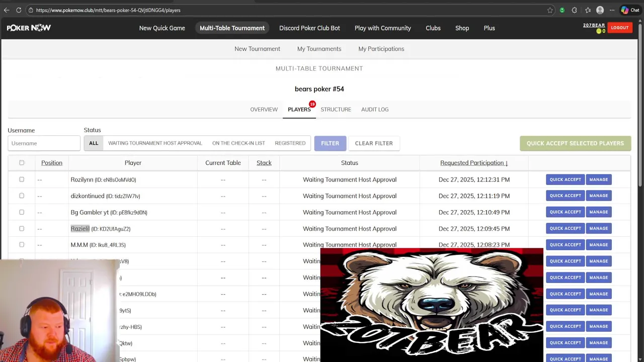
Task: Open Multi-Table Tournament in top nav
Action: [x=232, y=28]
